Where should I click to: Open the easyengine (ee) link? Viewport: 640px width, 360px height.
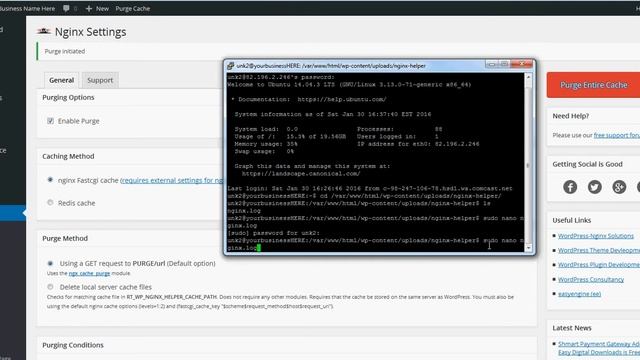(x=579, y=293)
